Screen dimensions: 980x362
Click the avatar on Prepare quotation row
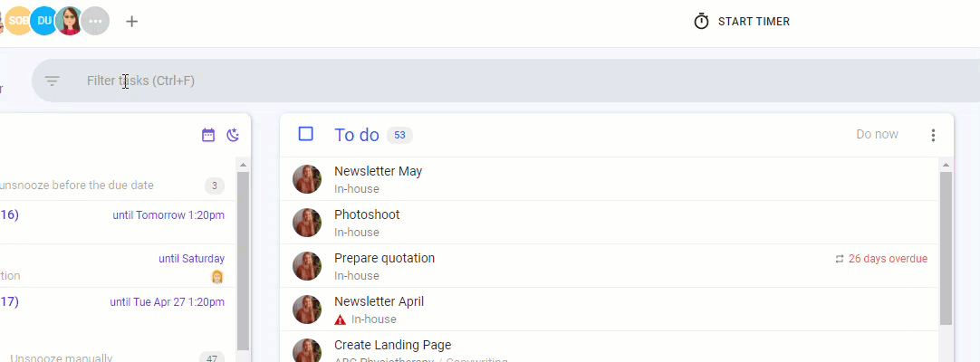point(307,266)
